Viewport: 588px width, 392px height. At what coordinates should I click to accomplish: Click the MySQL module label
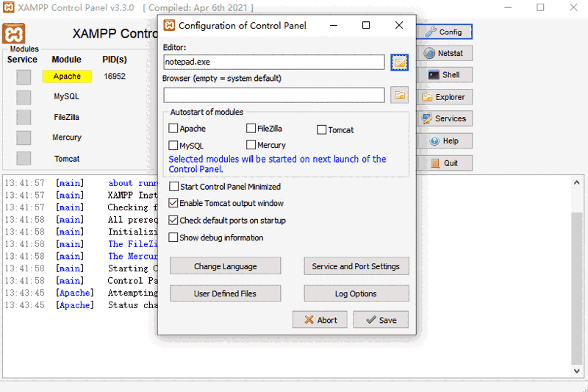pos(66,96)
